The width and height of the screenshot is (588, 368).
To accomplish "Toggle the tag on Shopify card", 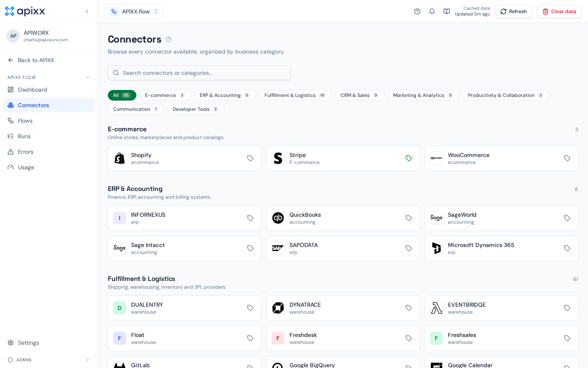I will (x=250, y=158).
